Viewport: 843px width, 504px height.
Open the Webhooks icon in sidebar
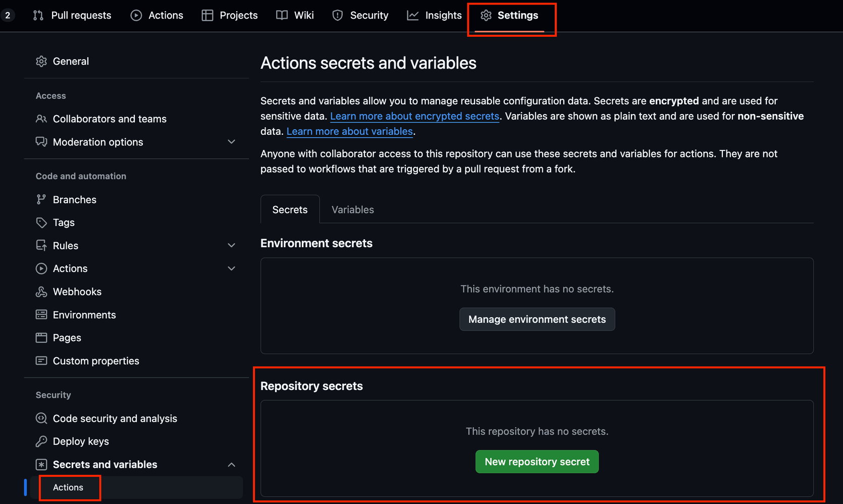[41, 292]
